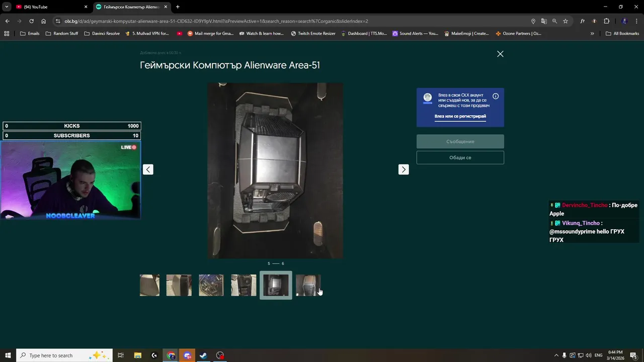Viewport: 644px width, 362px height.
Task: Open Steam from the taskbar
Action: (x=203, y=355)
